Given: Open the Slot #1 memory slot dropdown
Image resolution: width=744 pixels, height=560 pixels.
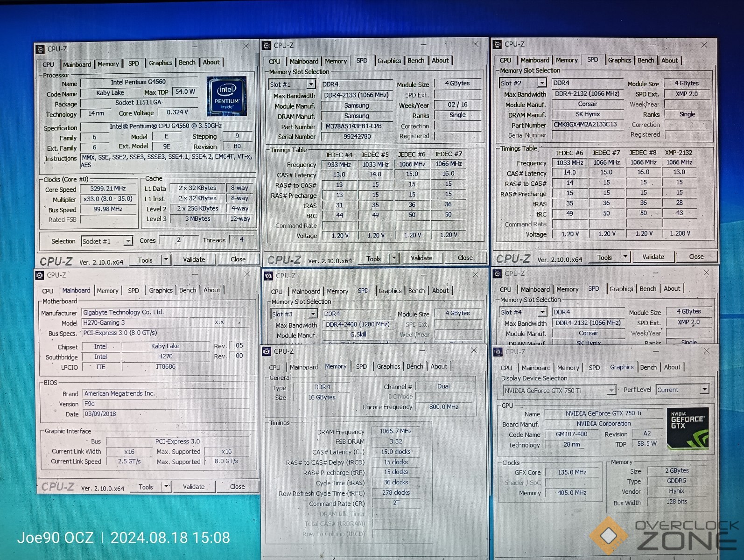Looking at the screenshot, I should 311,84.
